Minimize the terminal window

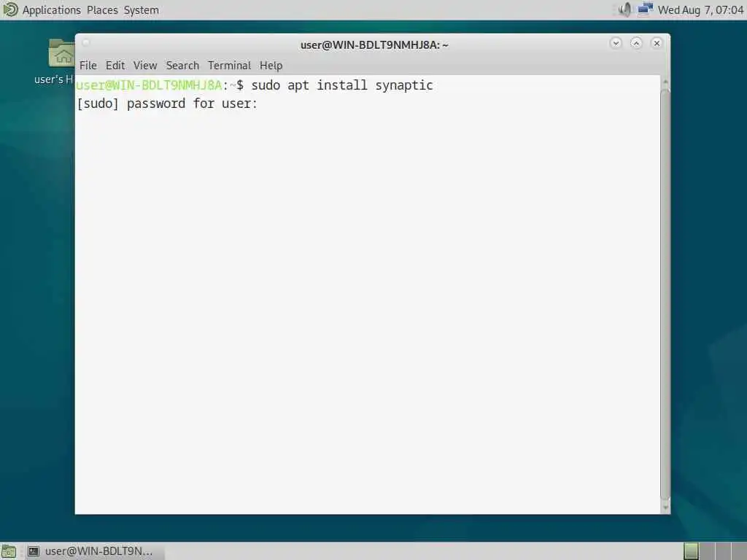tap(616, 43)
